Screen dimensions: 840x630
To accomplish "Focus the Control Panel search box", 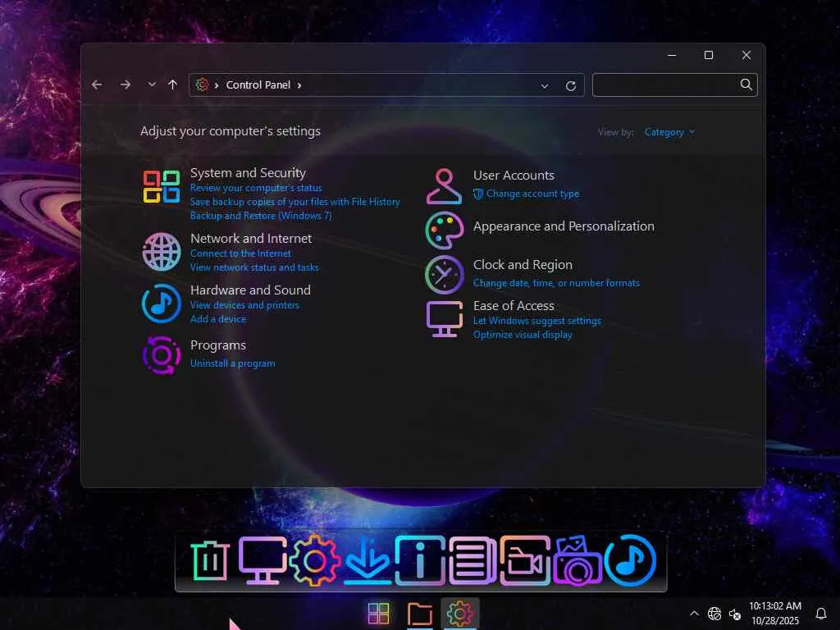I will 674,84.
